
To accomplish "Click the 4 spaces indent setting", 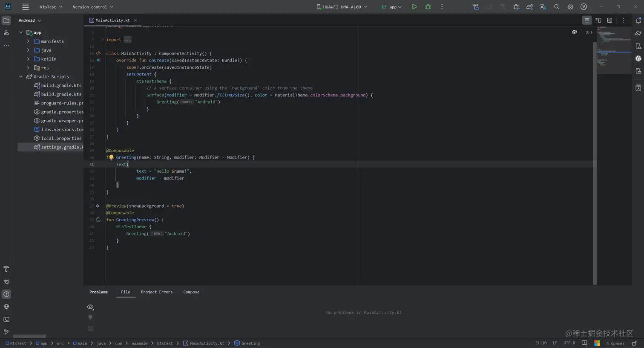I will [615, 343].
